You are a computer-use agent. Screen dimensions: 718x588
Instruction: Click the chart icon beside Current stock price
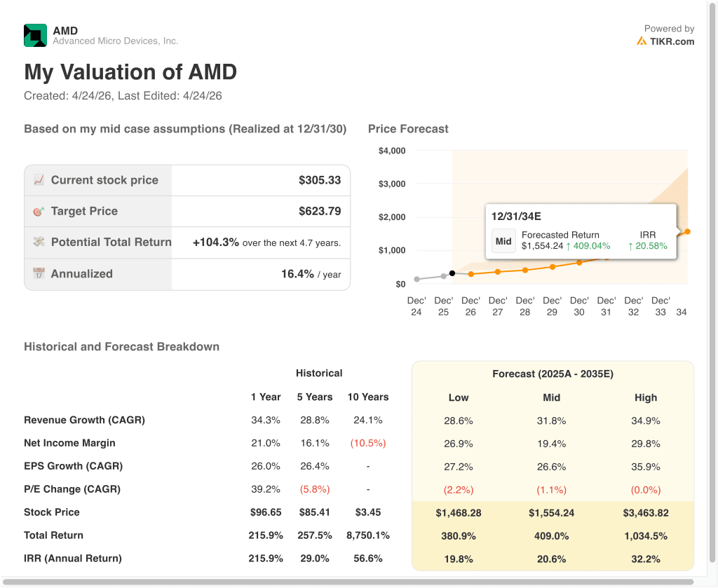pos(39,180)
